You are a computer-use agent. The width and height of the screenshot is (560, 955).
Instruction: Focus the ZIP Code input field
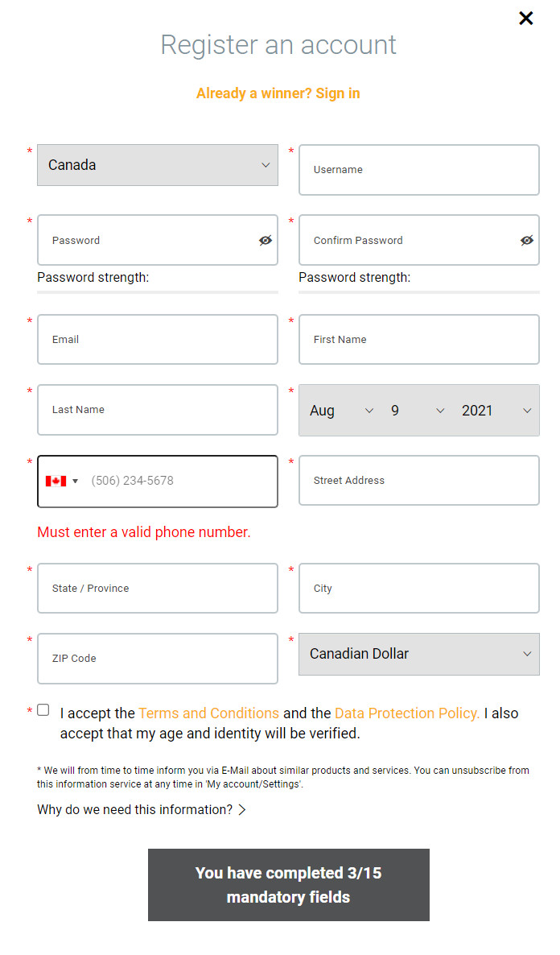(x=158, y=659)
